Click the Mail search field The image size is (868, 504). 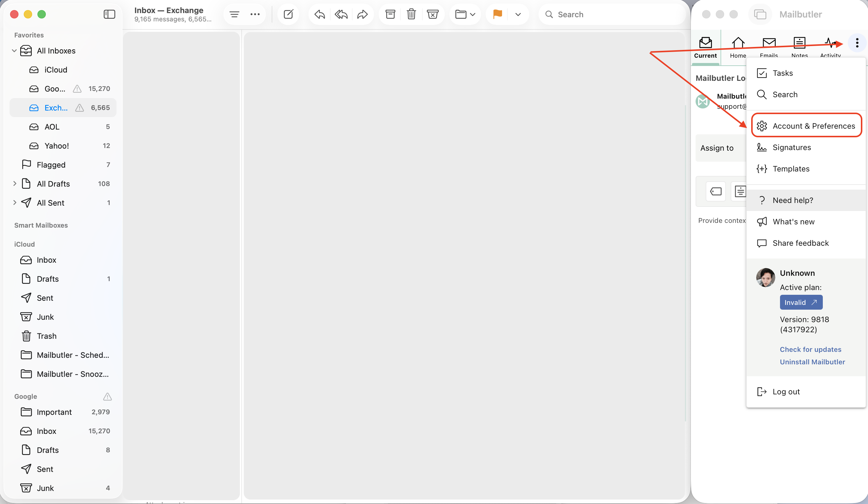point(612,15)
